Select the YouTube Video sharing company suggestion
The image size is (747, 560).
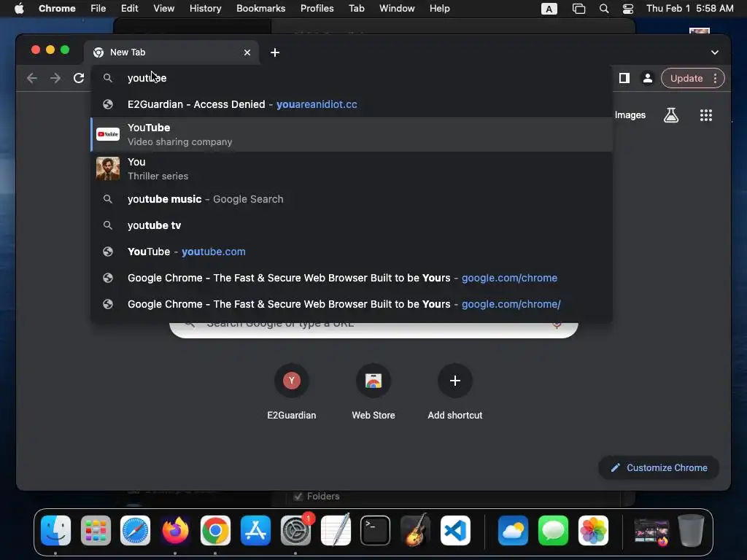[351, 134]
